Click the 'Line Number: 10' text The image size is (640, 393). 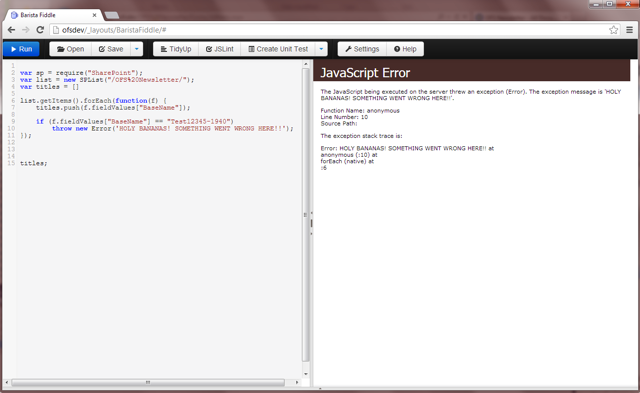344,117
